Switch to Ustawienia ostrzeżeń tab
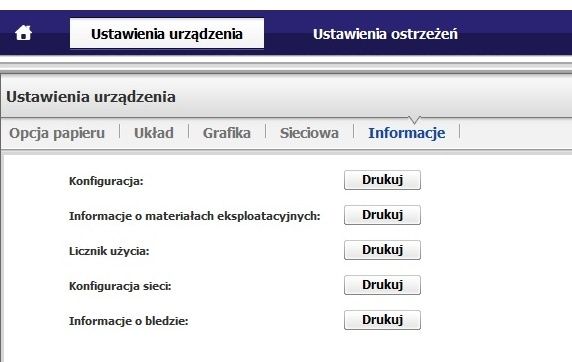Viewport: 572px width, 362px height. (x=385, y=34)
